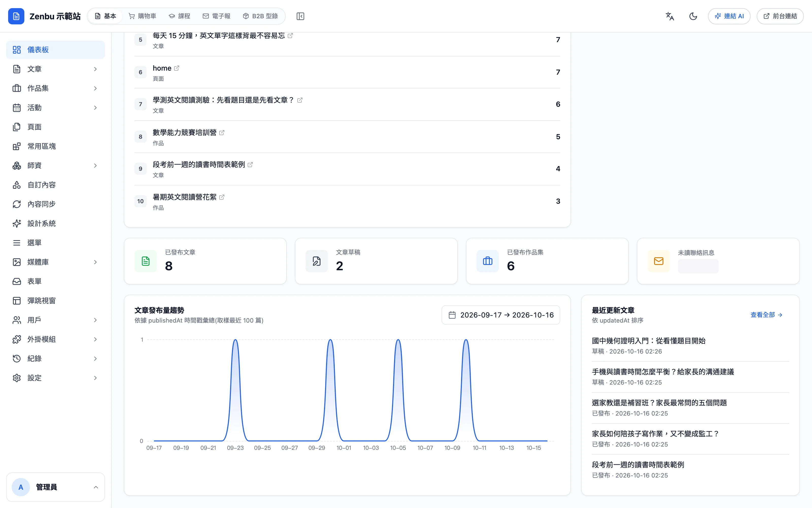Open 段考前一週的讀書時間表範例 in recent articles
The width and height of the screenshot is (812, 508).
638,465
